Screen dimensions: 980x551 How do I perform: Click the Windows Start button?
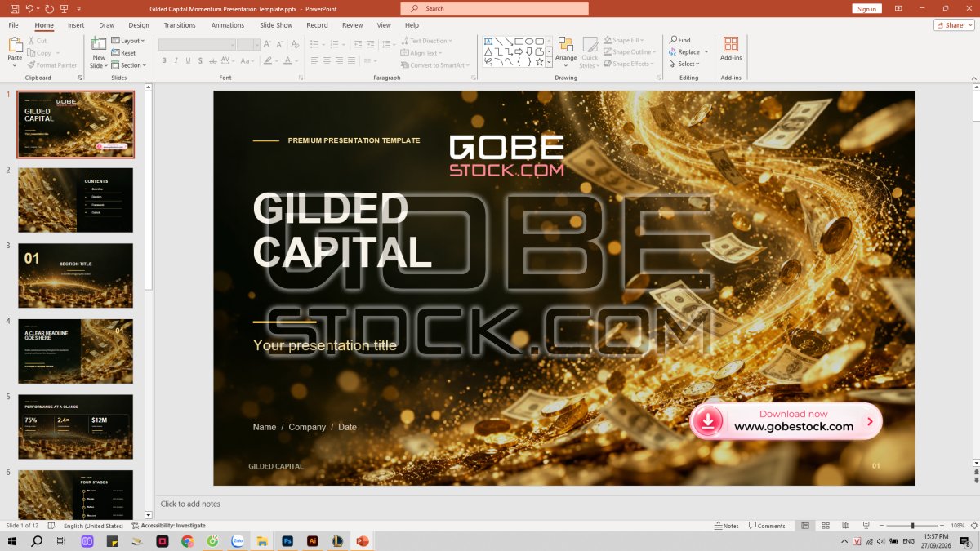click(12, 541)
